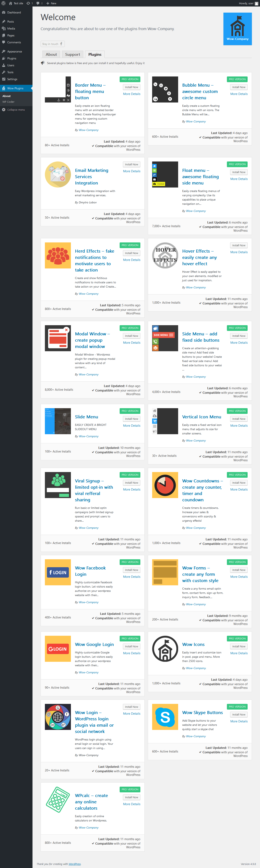Click the Stay in touch Facebook button
This screenshot has width=260, height=868.
pyautogui.click(x=53, y=44)
